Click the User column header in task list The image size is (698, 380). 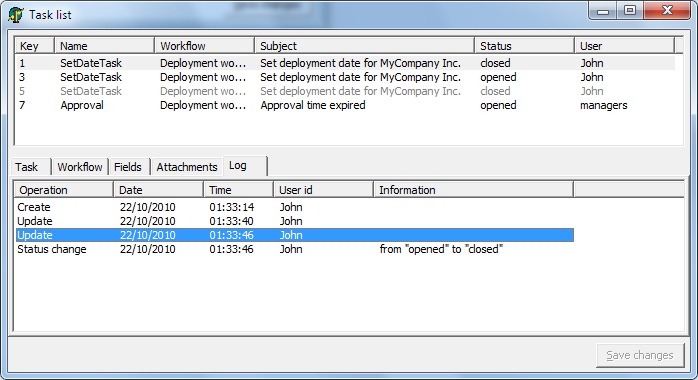tap(625, 46)
